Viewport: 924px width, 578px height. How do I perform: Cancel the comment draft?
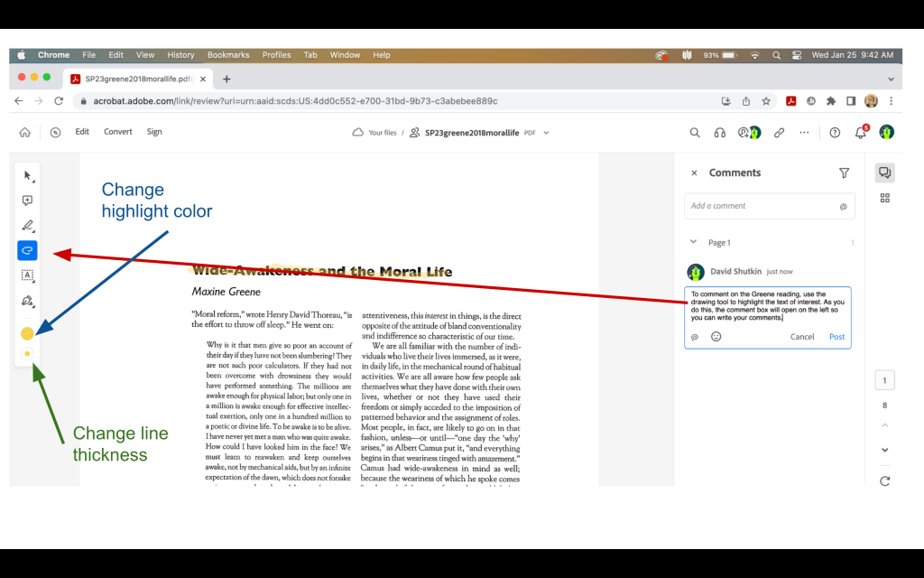(802, 337)
